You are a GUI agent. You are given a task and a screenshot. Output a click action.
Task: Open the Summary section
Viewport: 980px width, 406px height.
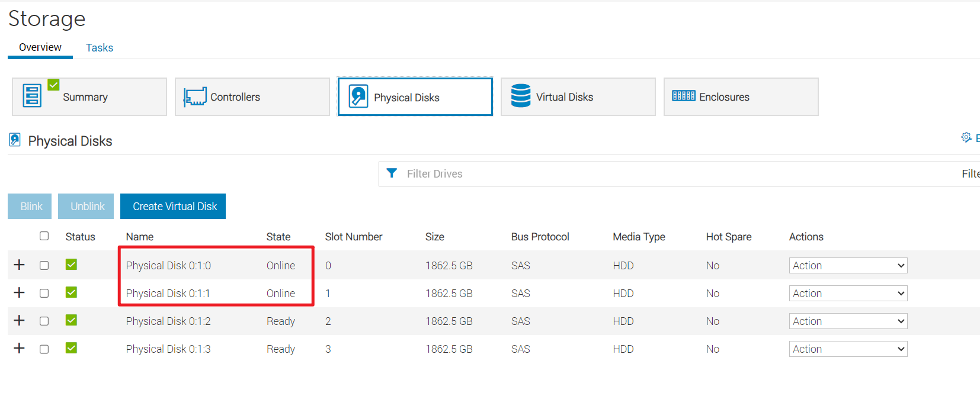point(89,96)
